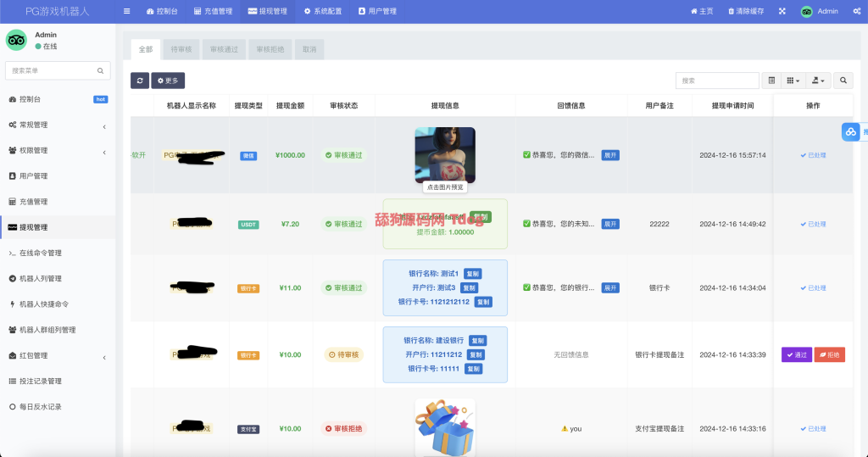Toggle the table card view icon
This screenshot has height=457, width=868.
coord(771,81)
